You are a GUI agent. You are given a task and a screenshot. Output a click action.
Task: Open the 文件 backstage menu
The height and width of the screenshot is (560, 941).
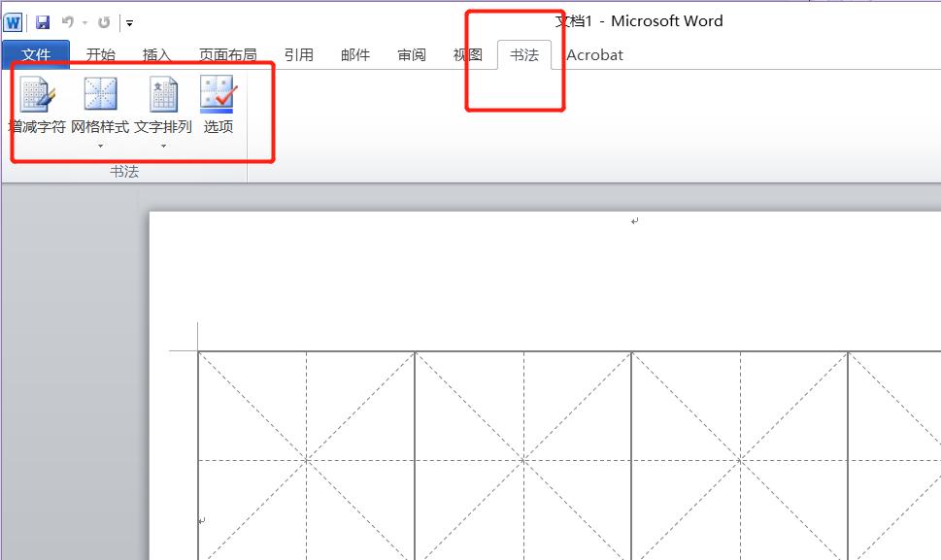click(x=35, y=55)
